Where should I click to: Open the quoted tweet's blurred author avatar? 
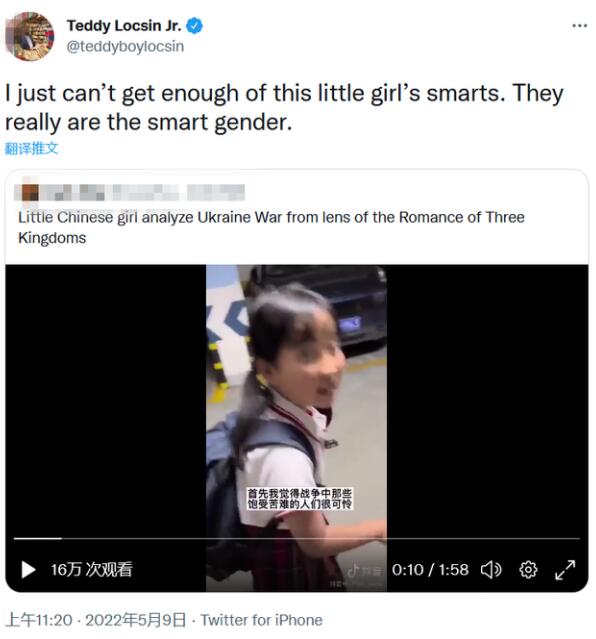pyautogui.click(x=30, y=192)
